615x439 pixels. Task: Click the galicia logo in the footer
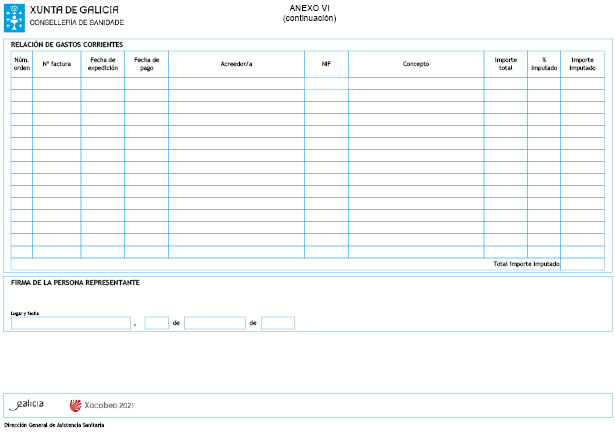coord(27,405)
